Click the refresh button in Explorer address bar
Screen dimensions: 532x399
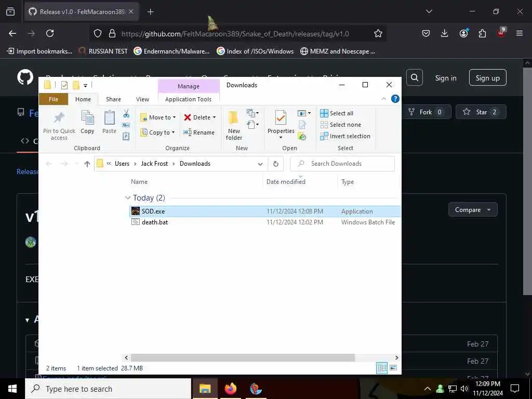276,164
